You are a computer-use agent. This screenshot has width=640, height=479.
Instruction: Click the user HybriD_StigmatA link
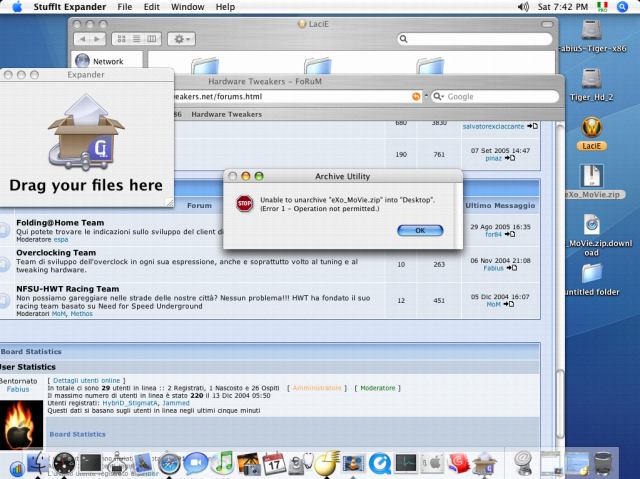pos(130,403)
